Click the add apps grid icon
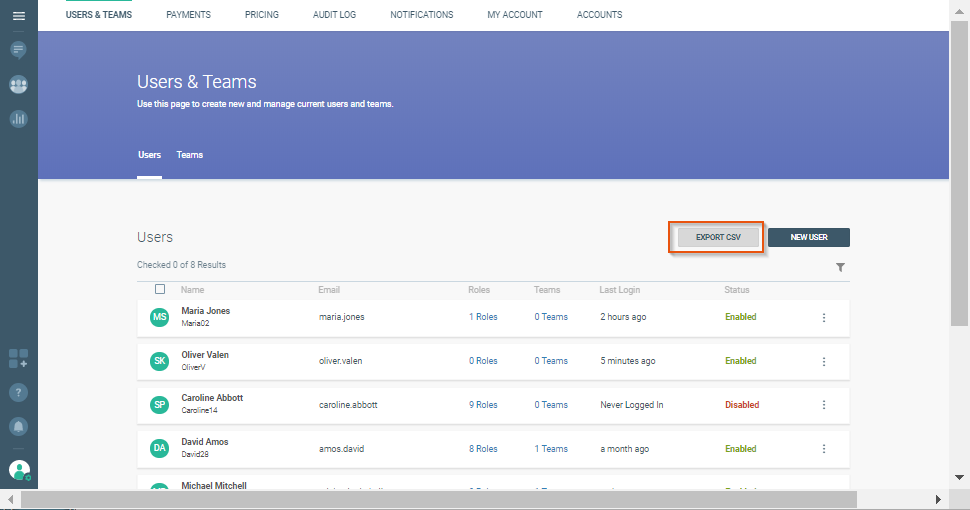Viewport: 970px width, 510px height. coord(18,358)
